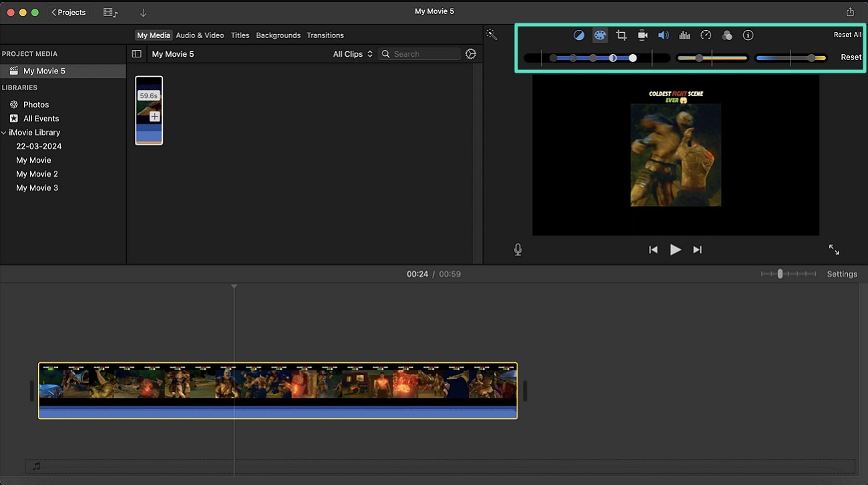Screen dimensions: 868x485
Task: Select Photos library
Action: 36,105
